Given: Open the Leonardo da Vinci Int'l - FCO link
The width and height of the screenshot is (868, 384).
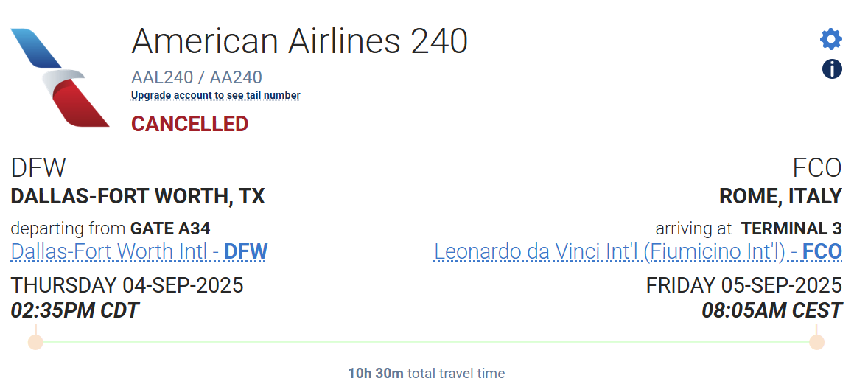Looking at the screenshot, I should click(x=637, y=251).
